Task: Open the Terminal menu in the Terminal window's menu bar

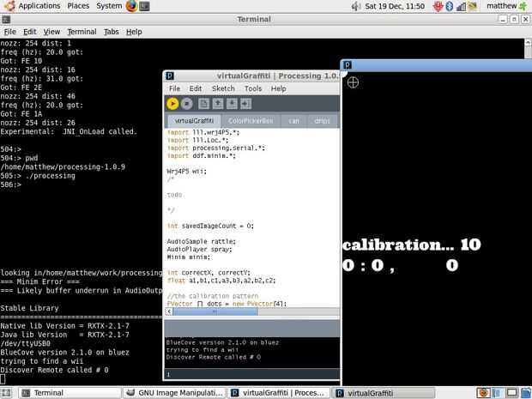Action: pyautogui.click(x=82, y=32)
